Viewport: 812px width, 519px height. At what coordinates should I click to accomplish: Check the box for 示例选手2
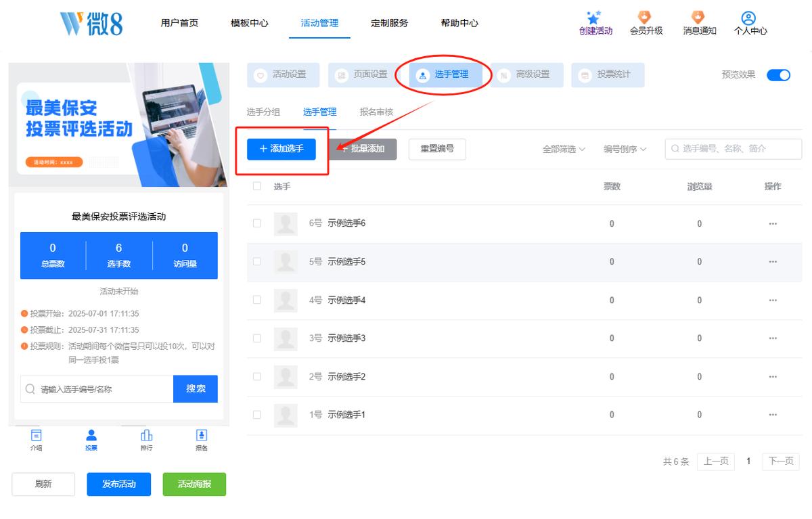pyautogui.click(x=257, y=376)
